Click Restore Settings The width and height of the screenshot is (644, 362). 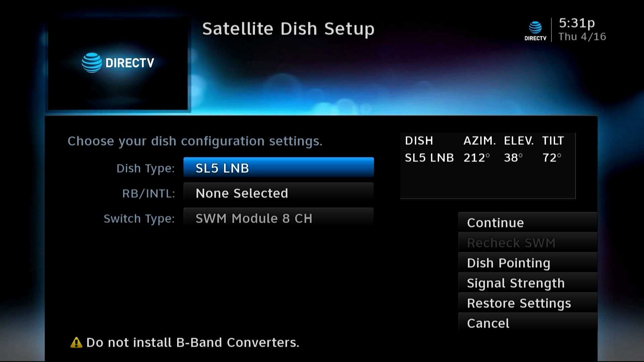click(x=527, y=303)
